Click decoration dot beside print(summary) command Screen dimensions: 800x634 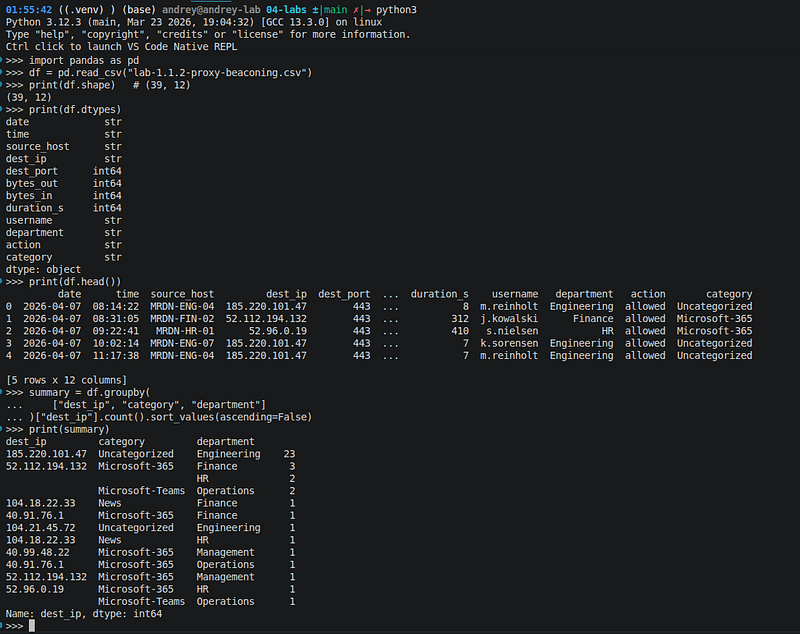click(x=1, y=429)
